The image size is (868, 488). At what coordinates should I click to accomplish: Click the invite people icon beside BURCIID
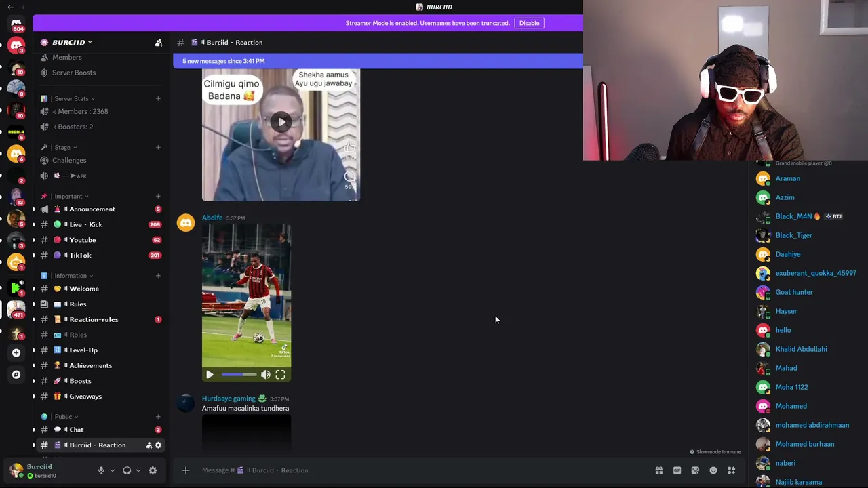(x=159, y=43)
